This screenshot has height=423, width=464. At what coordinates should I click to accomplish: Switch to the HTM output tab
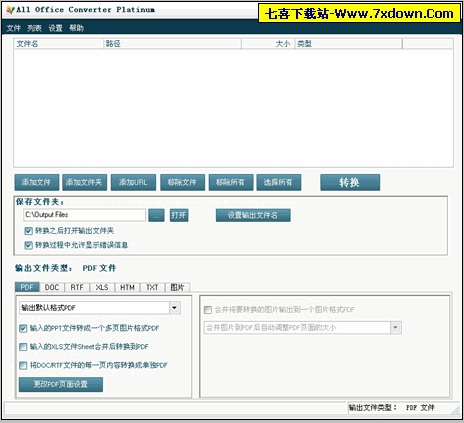tap(127, 287)
